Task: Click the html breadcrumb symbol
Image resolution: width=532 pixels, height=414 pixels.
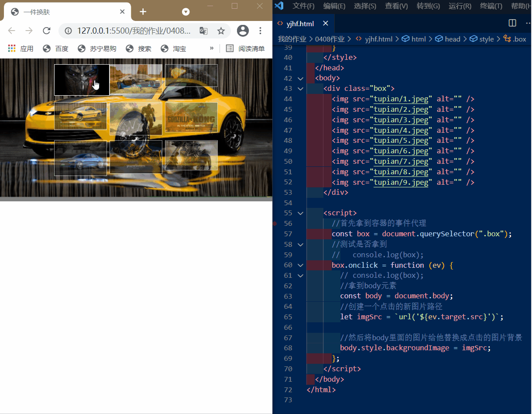Action: coord(413,39)
